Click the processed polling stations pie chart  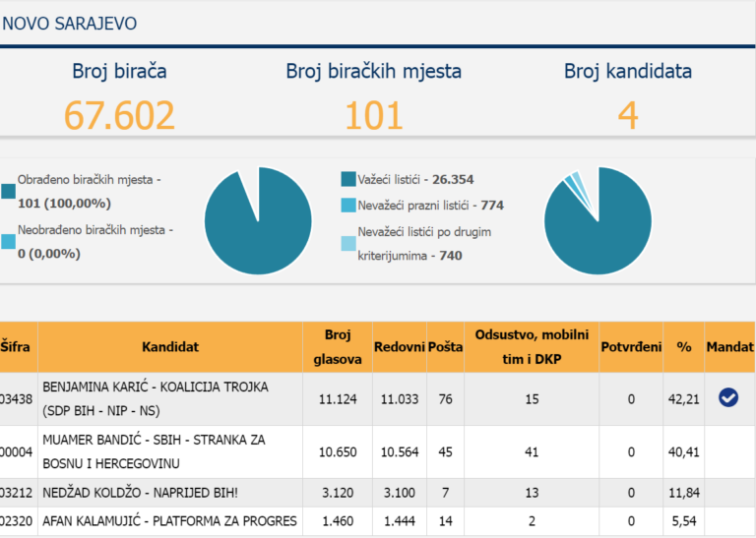258,221
